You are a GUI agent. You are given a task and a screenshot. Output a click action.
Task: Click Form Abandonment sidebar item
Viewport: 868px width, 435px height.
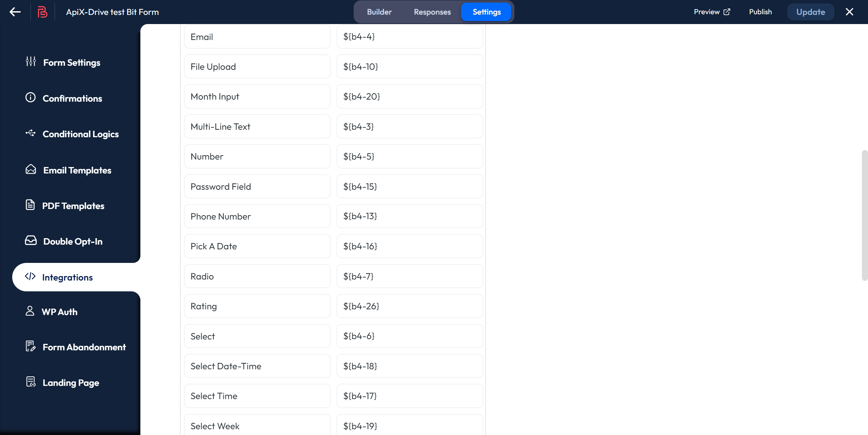click(x=84, y=347)
